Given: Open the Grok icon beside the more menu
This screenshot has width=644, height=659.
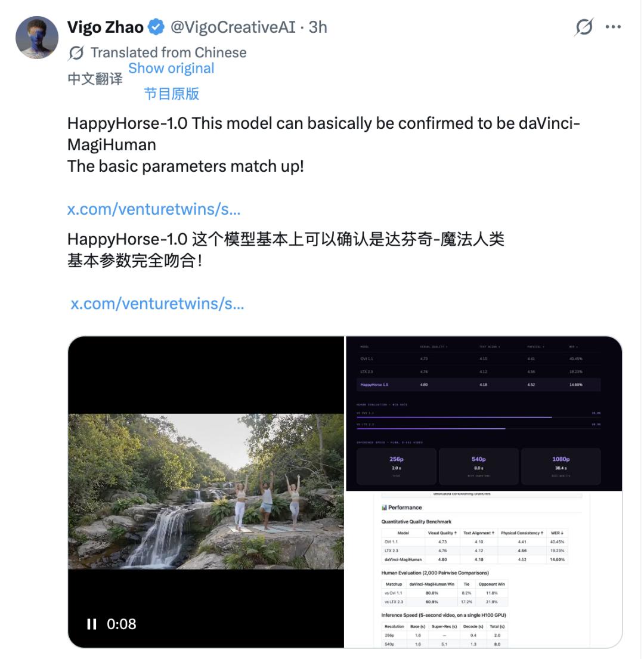Looking at the screenshot, I should click(x=584, y=27).
